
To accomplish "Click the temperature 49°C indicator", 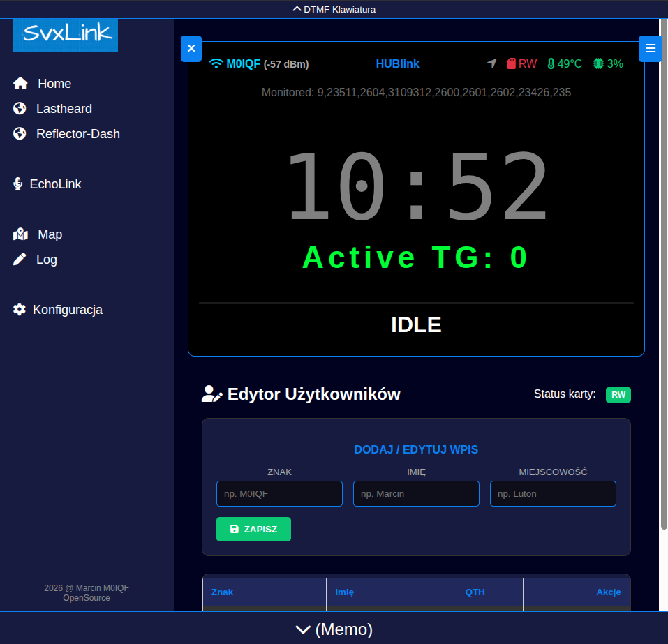I will pyautogui.click(x=565, y=64).
